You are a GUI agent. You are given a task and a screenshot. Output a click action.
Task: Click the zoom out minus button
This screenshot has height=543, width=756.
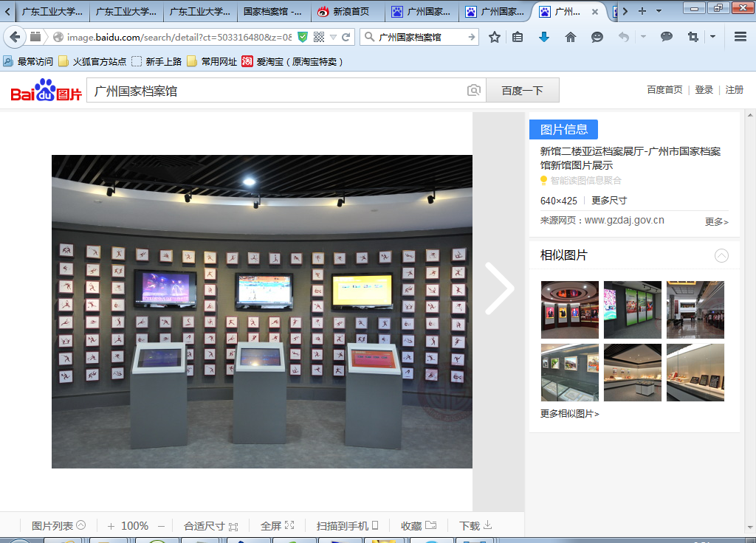[162, 526]
